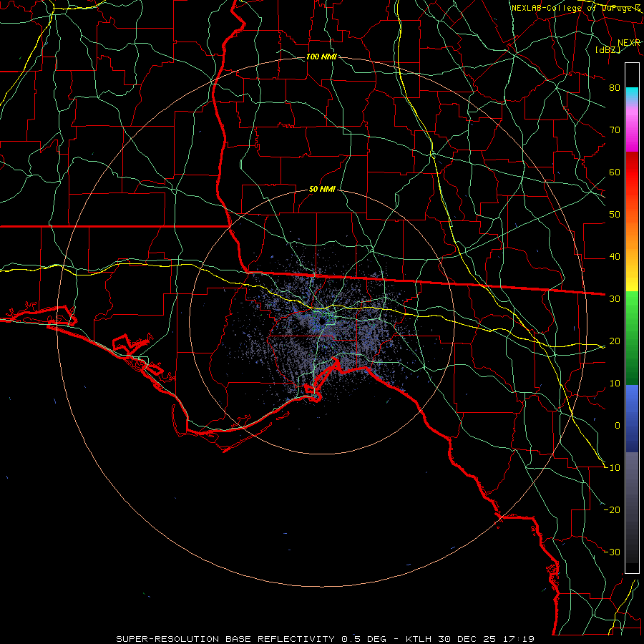Click the blue segment of the color bar
Image resolution: width=644 pixels, height=644 pixels.
pyautogui.click(x=632, y=418)
